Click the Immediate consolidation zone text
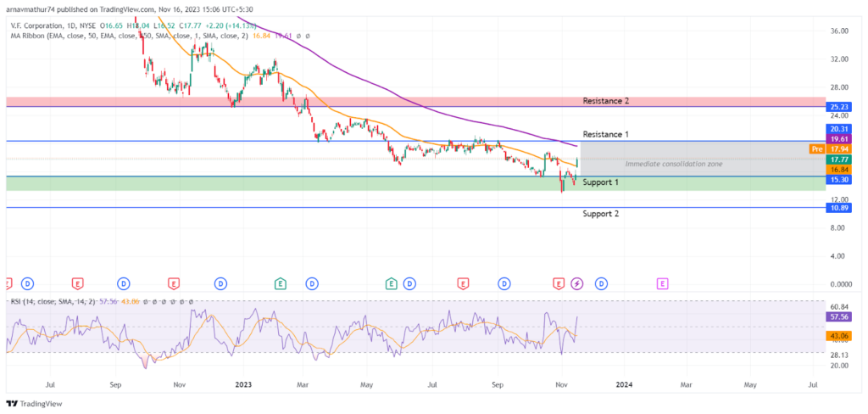 [674, 164]
